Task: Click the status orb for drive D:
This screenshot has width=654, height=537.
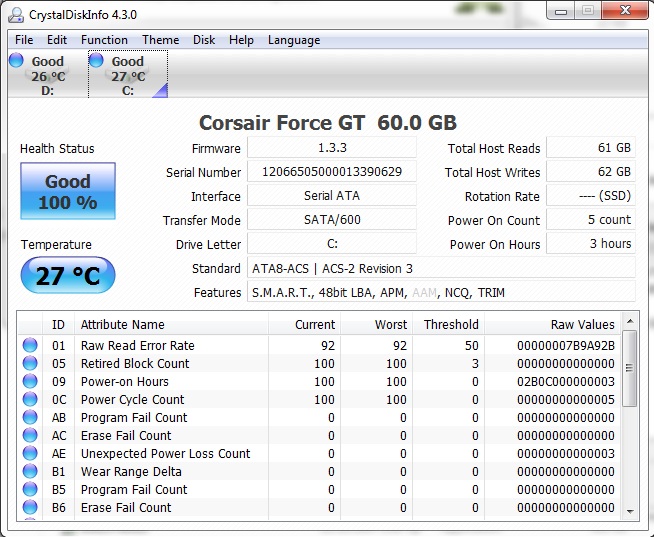Action: click(16, 60)
